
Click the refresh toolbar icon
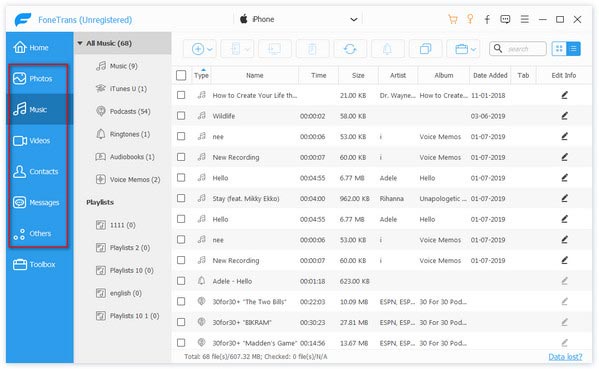click(350, 49)
